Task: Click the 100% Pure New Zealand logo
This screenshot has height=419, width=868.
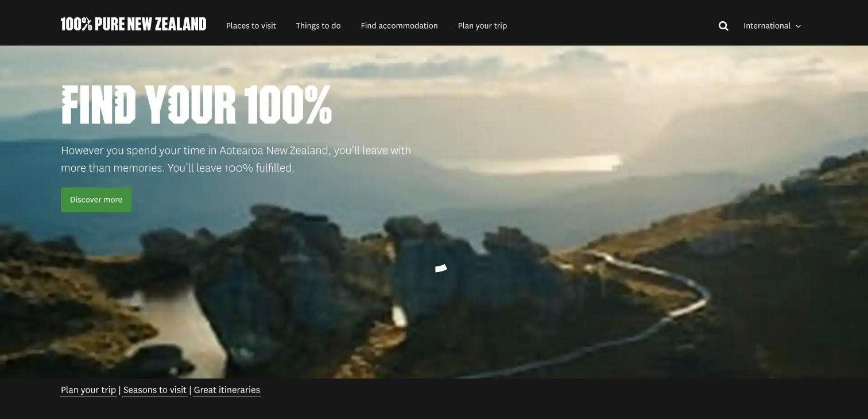Action: (x=133, y=24)
